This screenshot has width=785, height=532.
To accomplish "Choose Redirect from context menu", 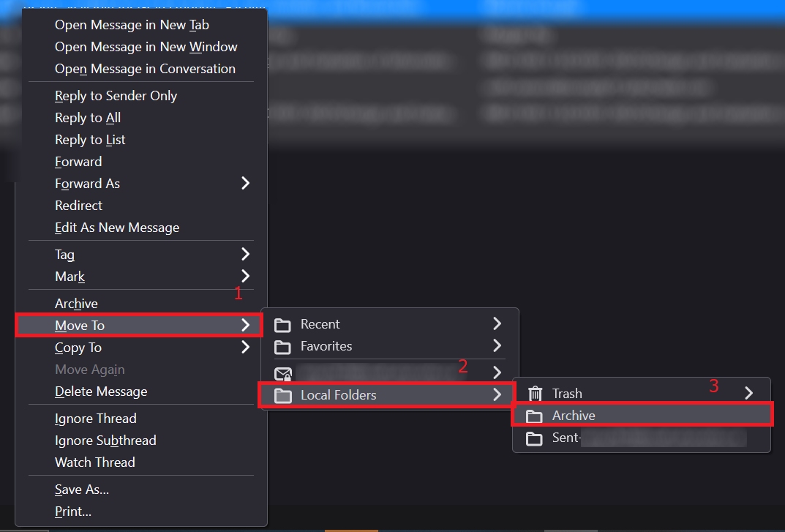I will (x=141, y=206).
